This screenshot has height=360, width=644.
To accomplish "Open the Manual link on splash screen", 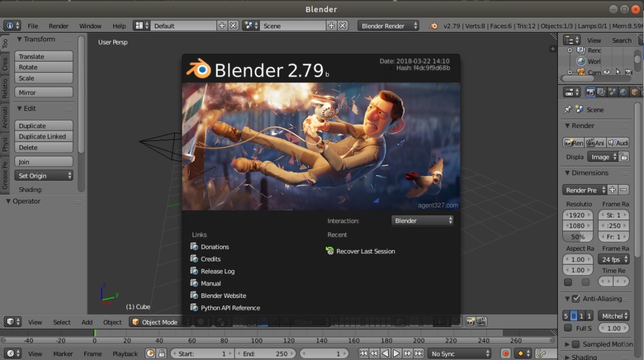I will coord(211,283).
